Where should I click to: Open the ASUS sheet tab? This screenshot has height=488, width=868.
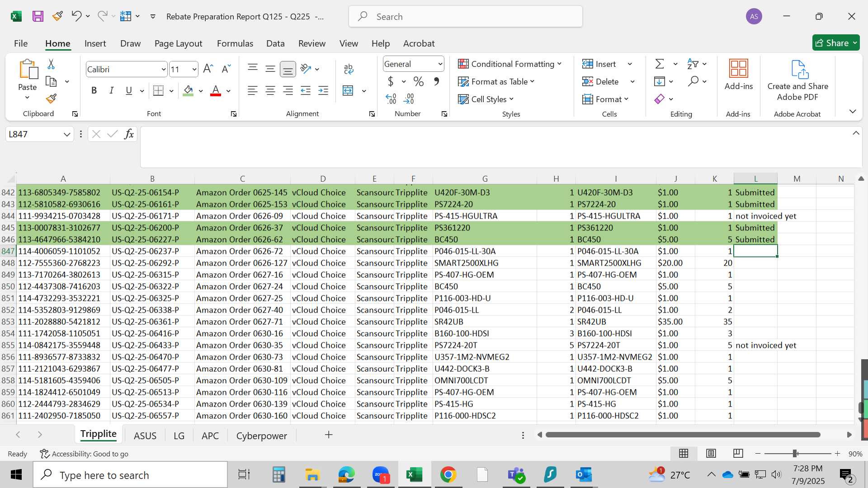[x=145, y=436]
